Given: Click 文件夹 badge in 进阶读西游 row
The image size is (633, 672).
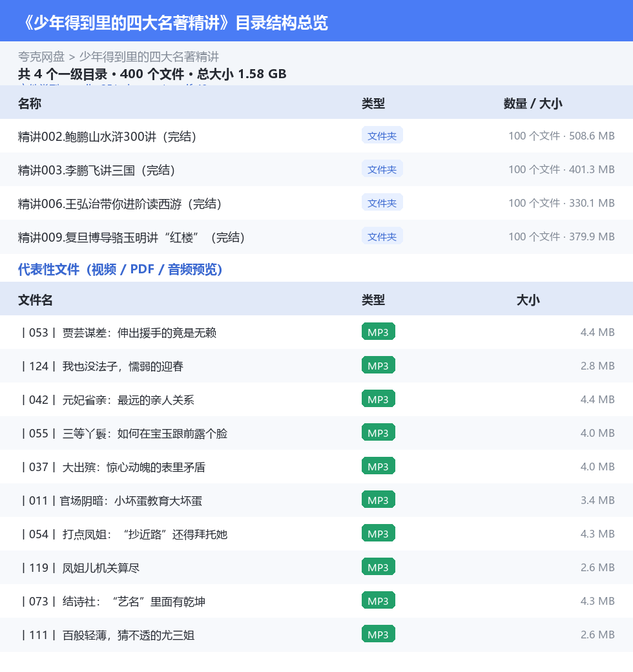Looking at the screenshot, I should click(x=382, y=202).
